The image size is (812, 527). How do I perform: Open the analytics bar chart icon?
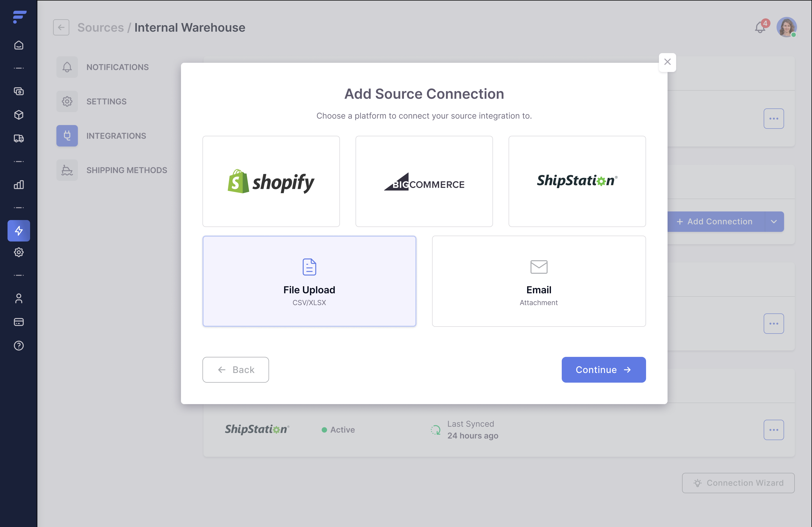19,185
